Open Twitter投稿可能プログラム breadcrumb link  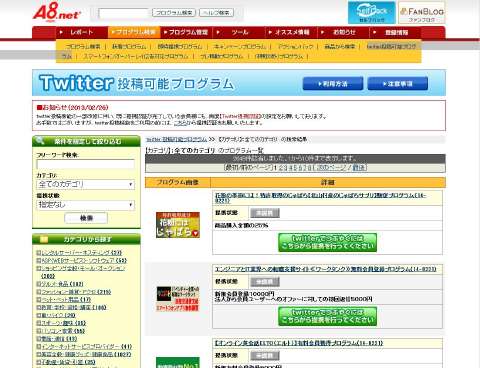tap(177, 139)
